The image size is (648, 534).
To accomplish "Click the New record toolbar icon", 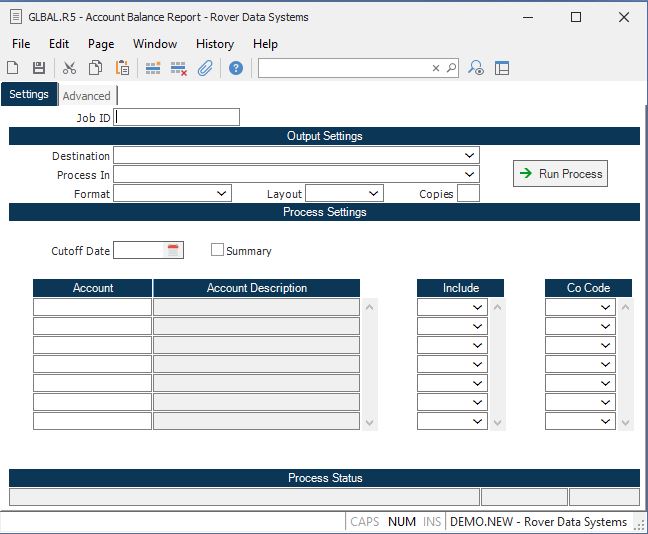I will (13, 68).
